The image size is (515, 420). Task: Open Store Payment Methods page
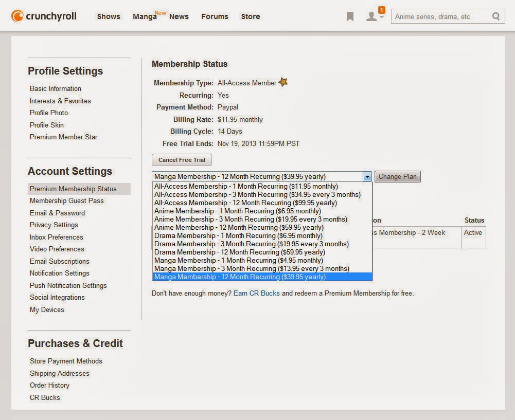66,361
